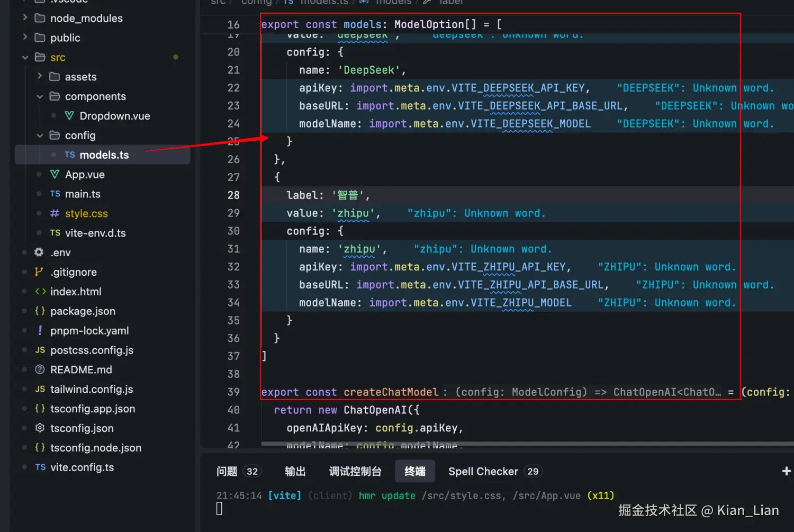The height and width of the screenshot is (532, 794).
Task: Click the public folder icon
Action: (40, 38)
